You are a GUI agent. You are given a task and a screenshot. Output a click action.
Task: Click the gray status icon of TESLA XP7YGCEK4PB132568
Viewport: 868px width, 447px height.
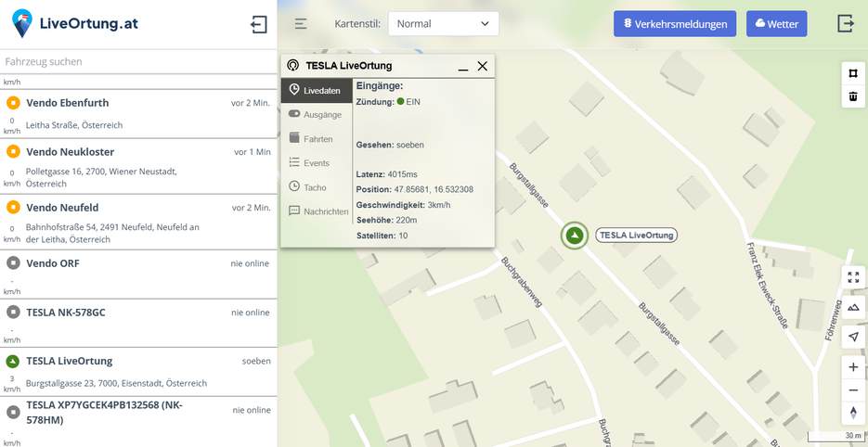point(13,412)
